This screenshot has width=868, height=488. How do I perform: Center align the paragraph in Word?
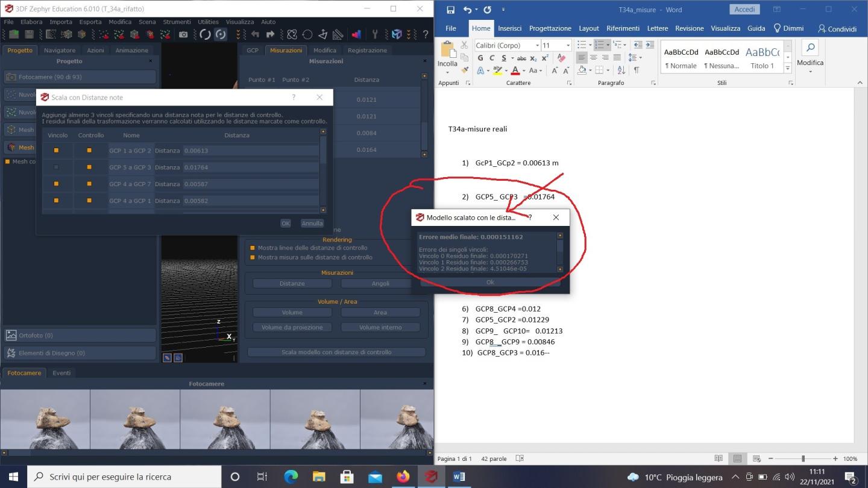[x=594, y=58]
